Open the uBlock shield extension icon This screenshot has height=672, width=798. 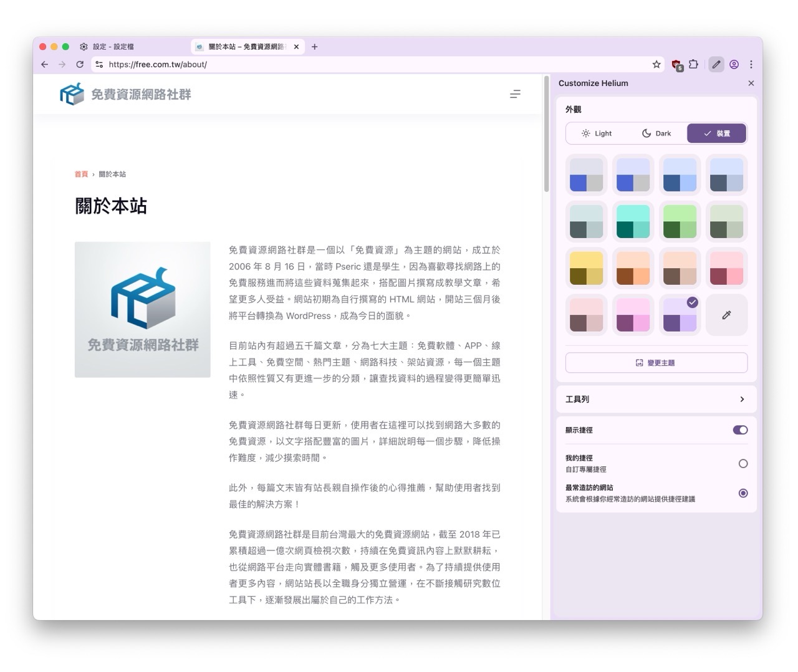676,64
